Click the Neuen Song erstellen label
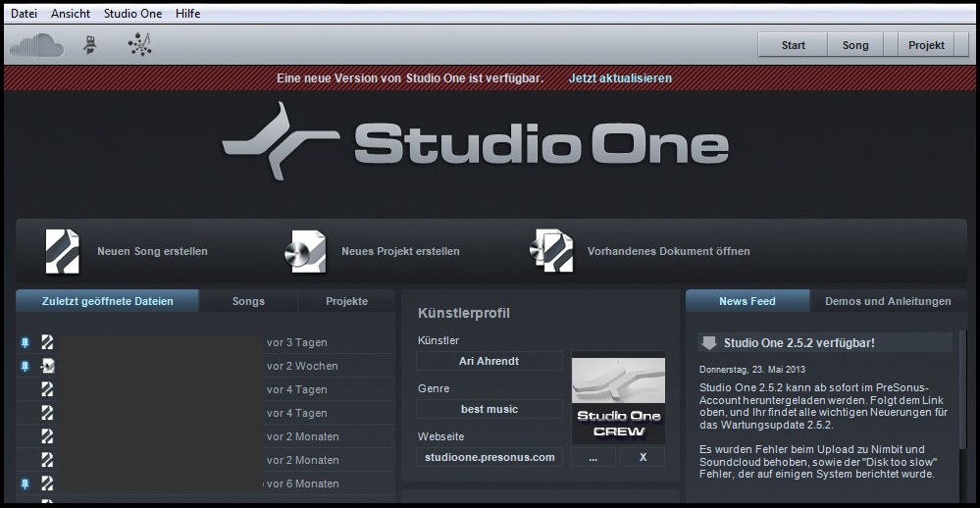This screenshot has width=980, height=508. 152,251
